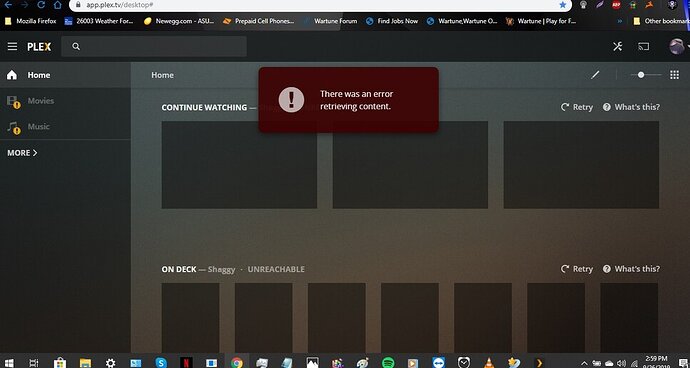Open Microsoft Store on the taskbar

(x=59, y=363)
